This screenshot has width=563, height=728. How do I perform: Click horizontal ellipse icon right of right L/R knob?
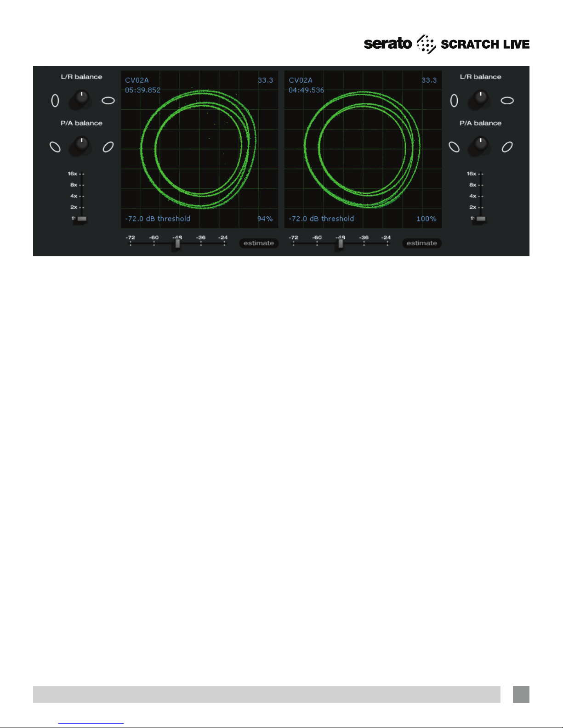[x=507, y=101]
